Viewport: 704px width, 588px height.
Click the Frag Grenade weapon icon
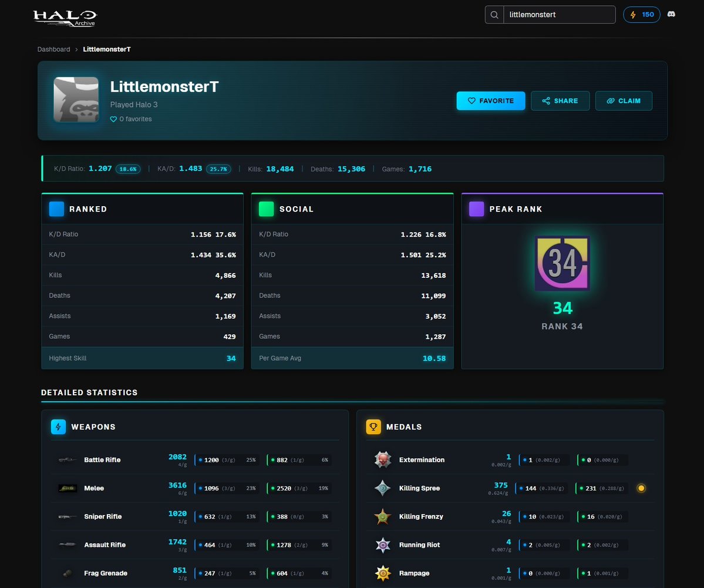(68, 573)
